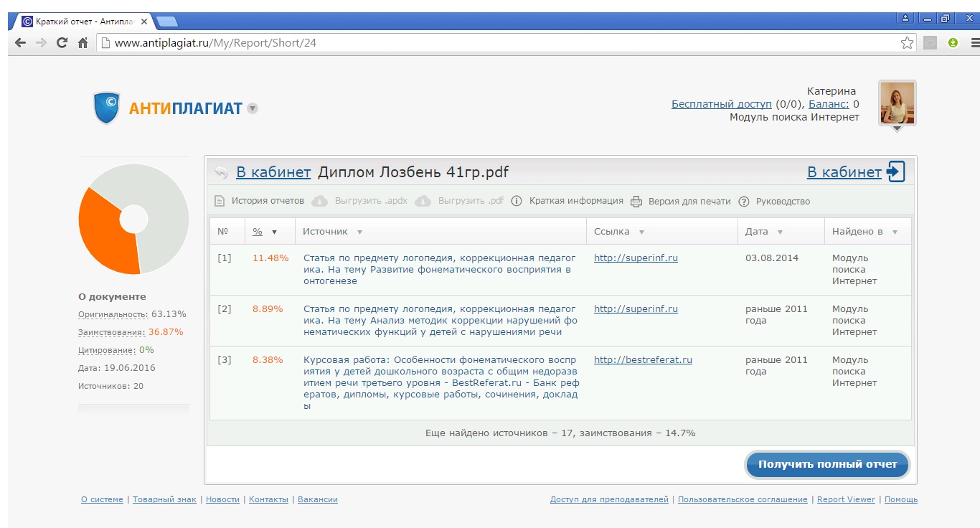Sort the table by the % column
Viewport: 980px width, 528px height.
click(258, 232)
